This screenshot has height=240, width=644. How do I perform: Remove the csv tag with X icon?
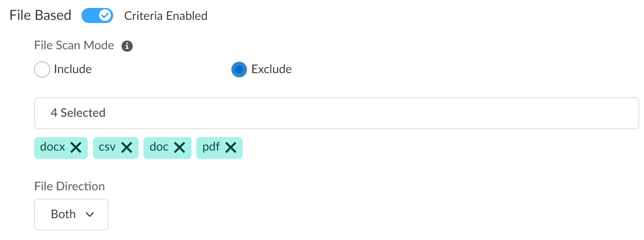click(x=127, y=148)
